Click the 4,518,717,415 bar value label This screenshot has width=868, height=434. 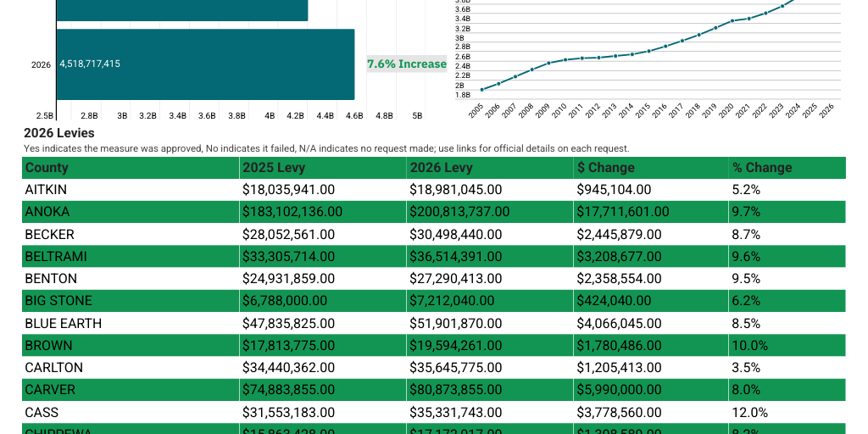pyautogui.click(x=90, y=64)
